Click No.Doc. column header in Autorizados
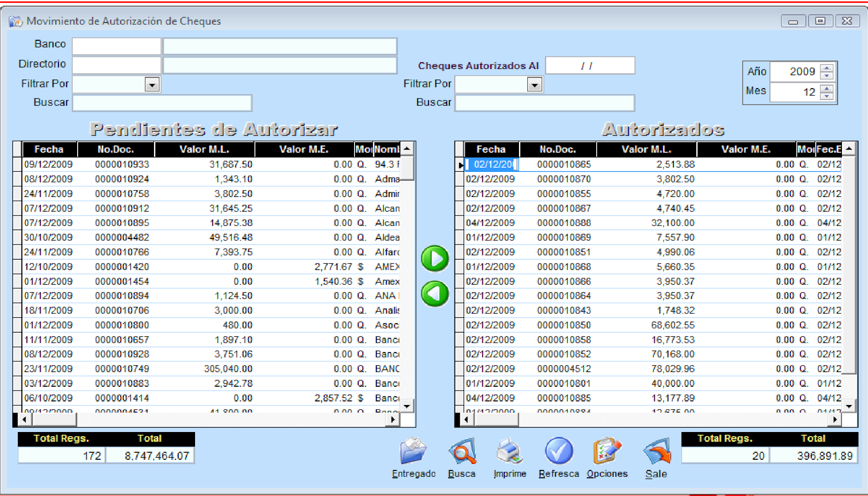 (x=557, y=149)
